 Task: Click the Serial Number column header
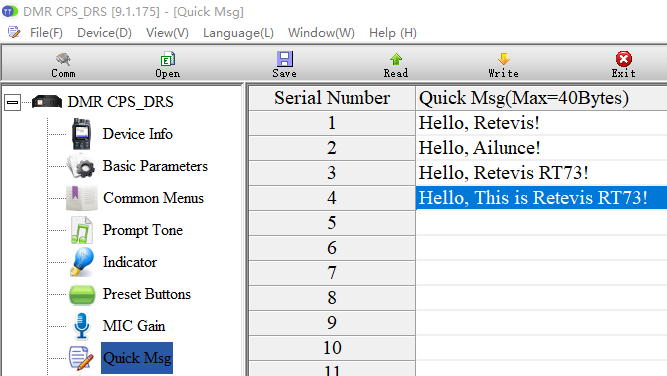point(332,98)
